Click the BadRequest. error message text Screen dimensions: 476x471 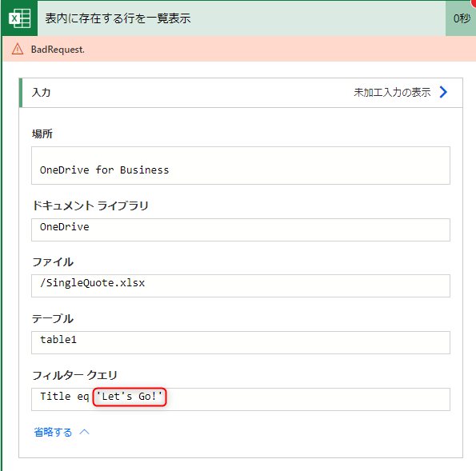click(58, 50)
